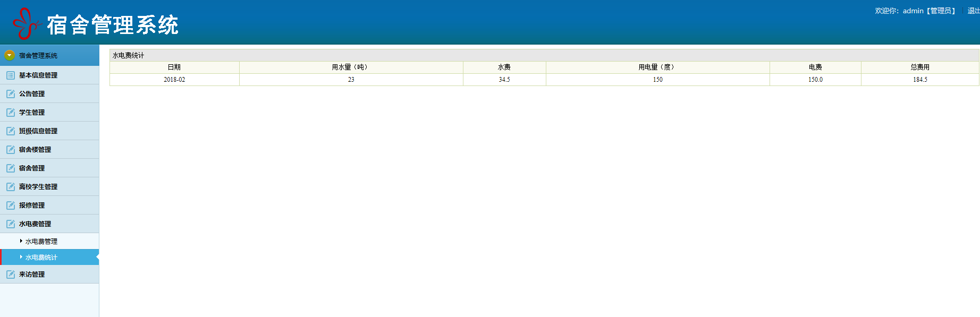The image size is (980, 317).
Task: Expand the 离校学生管理 section
Action: 49,187
